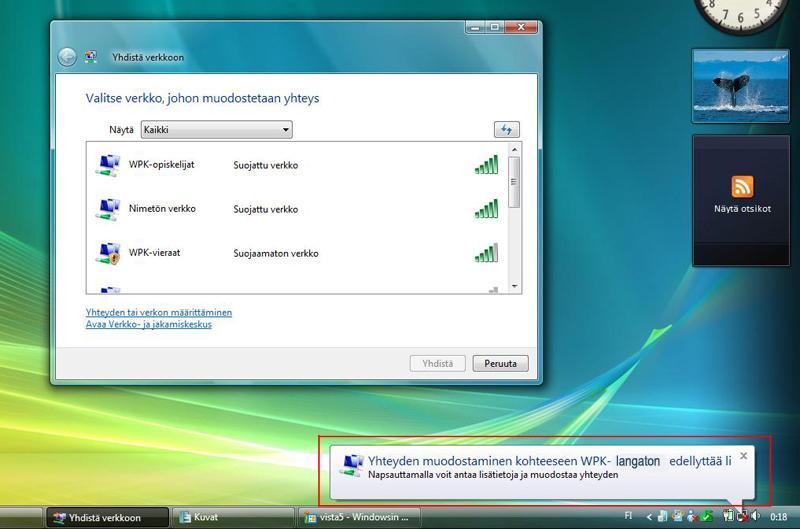Click signal strength bars for WPK-opiskelijat
Screen dimensions: 800x529
pos(486,165)
